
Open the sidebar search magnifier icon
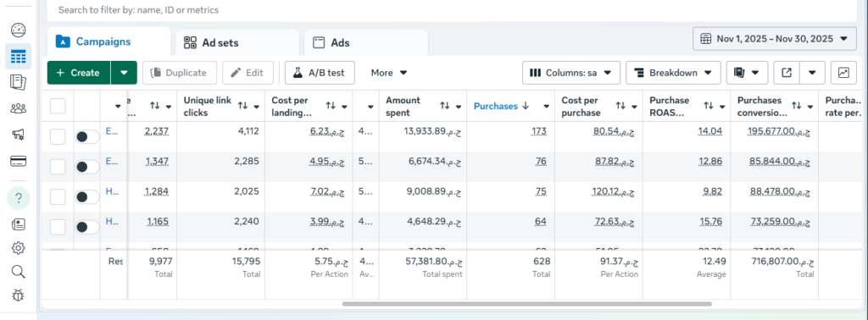point(19,272)
